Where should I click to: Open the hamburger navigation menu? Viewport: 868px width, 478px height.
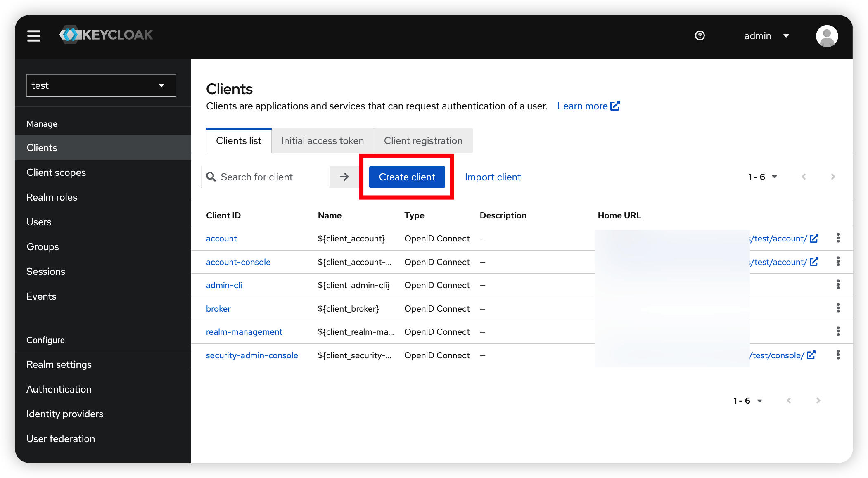(x=34, y=36)
